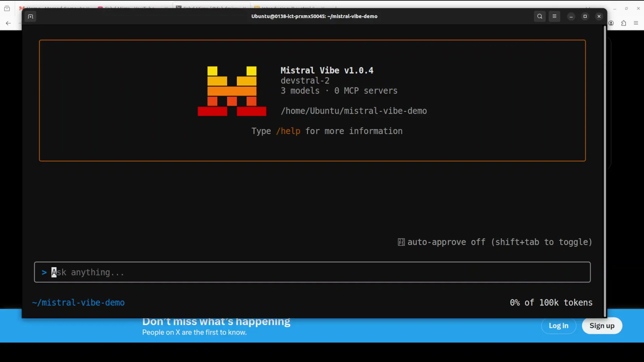Open a new terminal tab with the plus icon
The image size is (644, 362).
click(x=30, y=16)
